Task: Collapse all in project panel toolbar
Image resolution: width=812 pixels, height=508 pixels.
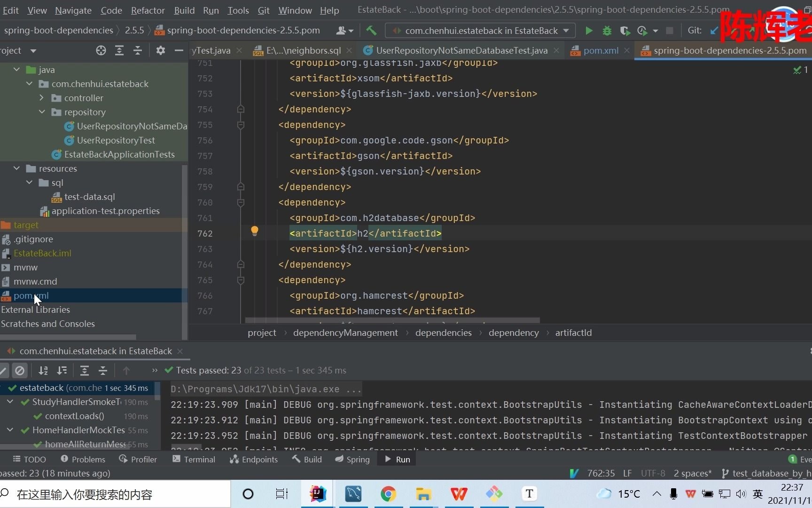Action: [x=138, y=51]
